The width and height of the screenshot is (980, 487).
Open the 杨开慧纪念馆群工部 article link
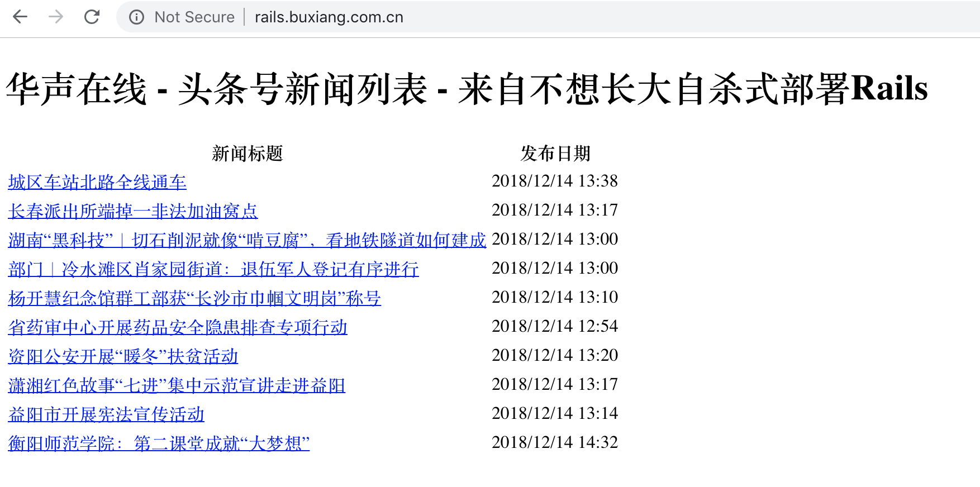pos(194,298)
